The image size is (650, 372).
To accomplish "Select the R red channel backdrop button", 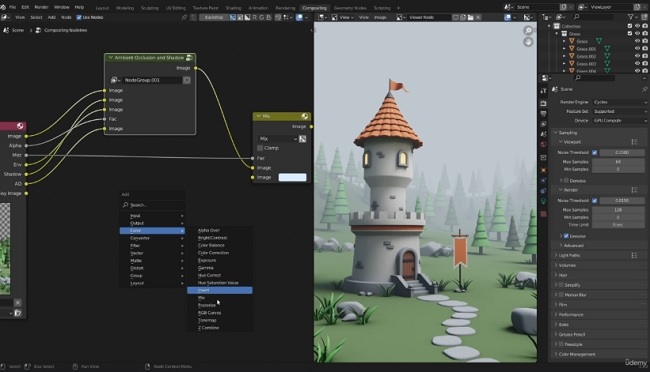I will coord(255,17).
